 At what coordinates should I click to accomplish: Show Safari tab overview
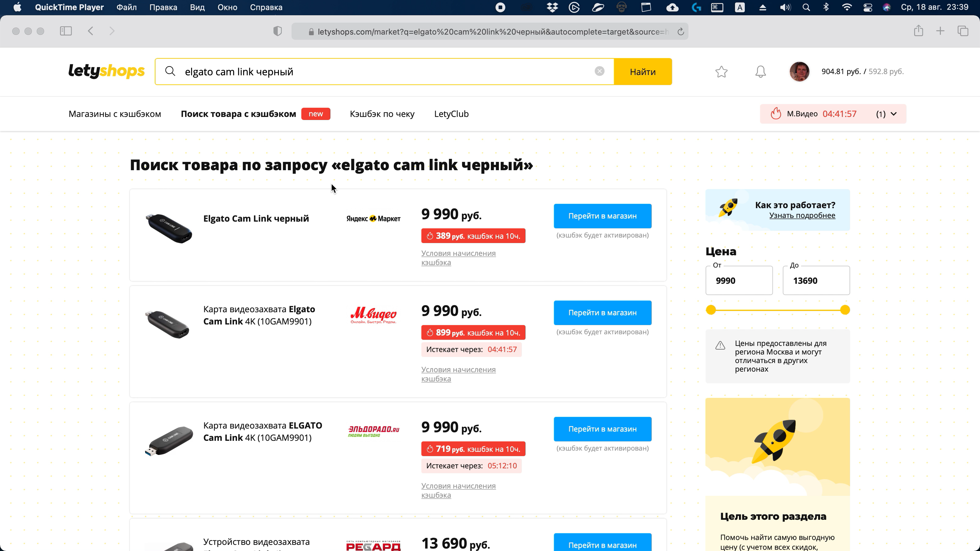click(x=963, y=31)
